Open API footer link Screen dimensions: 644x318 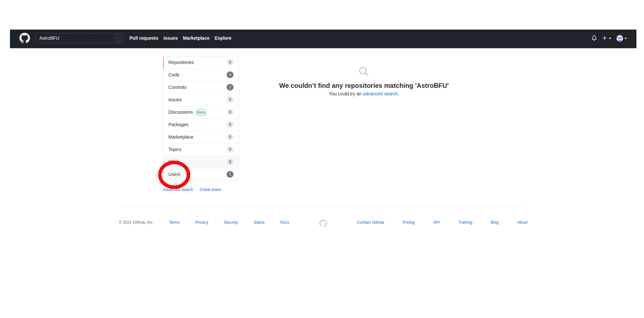[436, 222]
